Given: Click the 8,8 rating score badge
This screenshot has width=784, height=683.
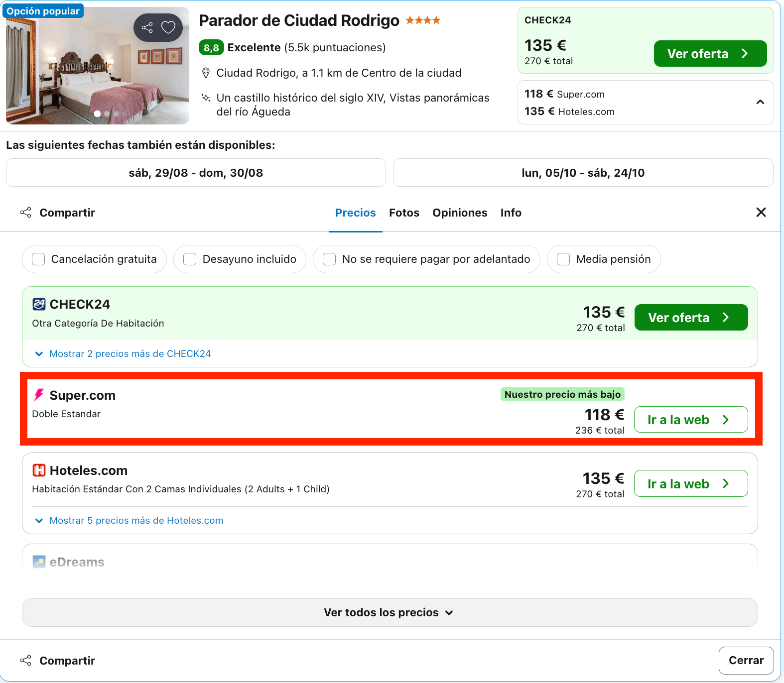Looking at the screenshot, I should (x=211, y=48).
